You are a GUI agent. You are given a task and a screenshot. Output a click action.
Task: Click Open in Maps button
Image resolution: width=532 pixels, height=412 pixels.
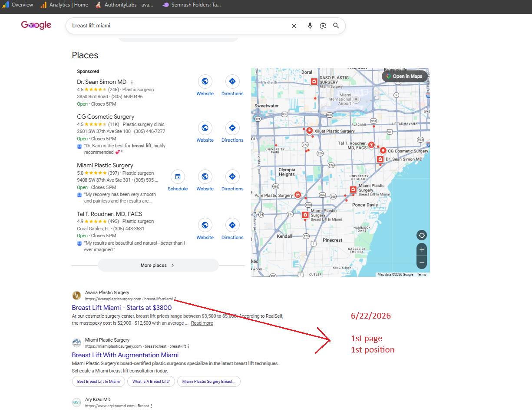[x=404, y=76]
